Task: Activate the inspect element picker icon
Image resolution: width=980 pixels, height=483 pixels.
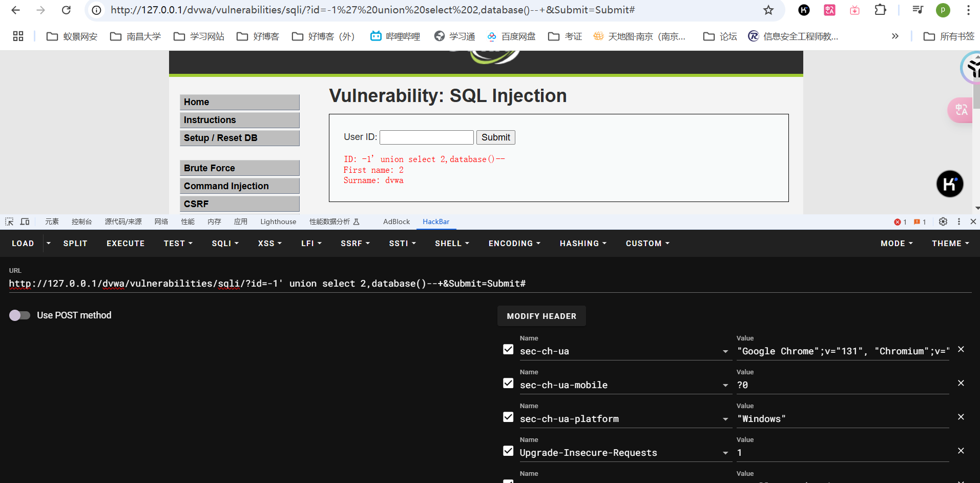Action: [x=9, y=222]
